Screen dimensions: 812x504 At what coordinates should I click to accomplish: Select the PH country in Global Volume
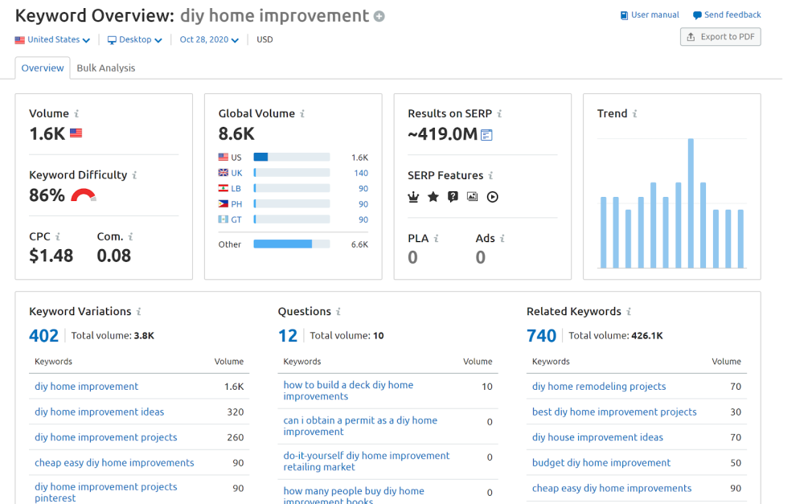(293, 204)
